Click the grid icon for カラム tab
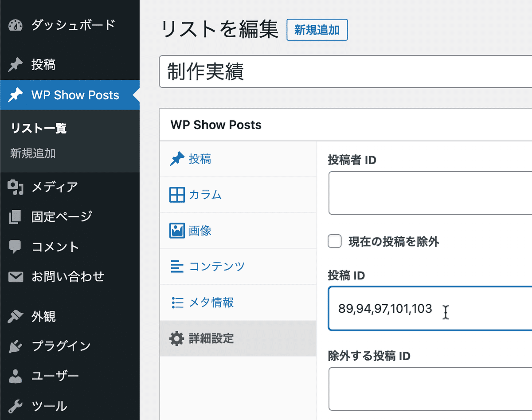This screenshot has height=420, width=532. point(177,195)
